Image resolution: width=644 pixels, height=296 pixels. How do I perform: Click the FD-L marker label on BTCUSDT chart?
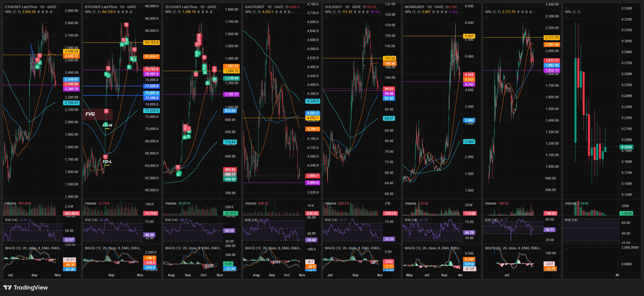[x=107, y=162]
